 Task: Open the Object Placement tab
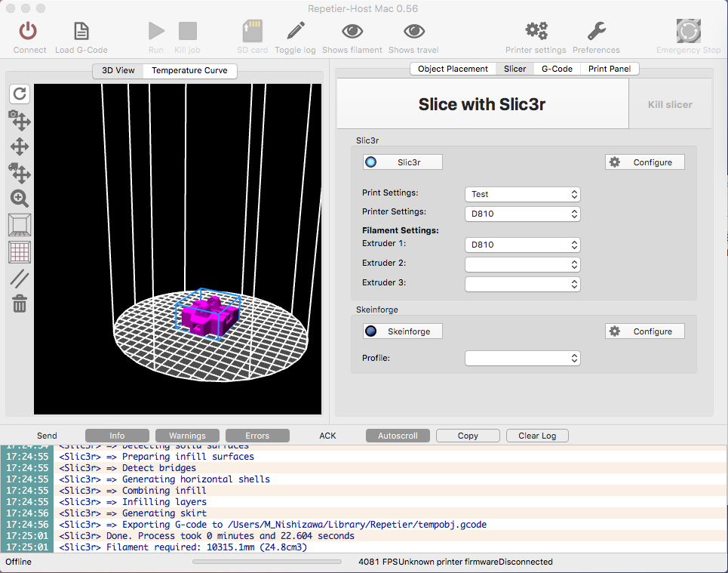(x=453, y=69)
